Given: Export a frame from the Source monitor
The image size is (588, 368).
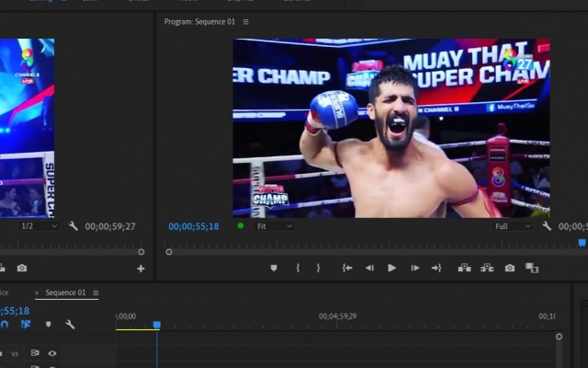Looking at the screenshot, I should coord(22,268).
